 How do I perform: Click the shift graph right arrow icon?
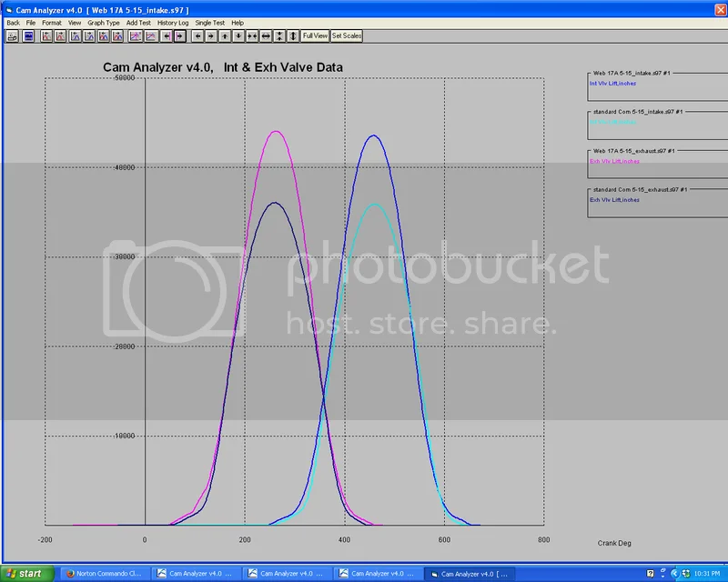pyautogui.click(x=211, y=36)
